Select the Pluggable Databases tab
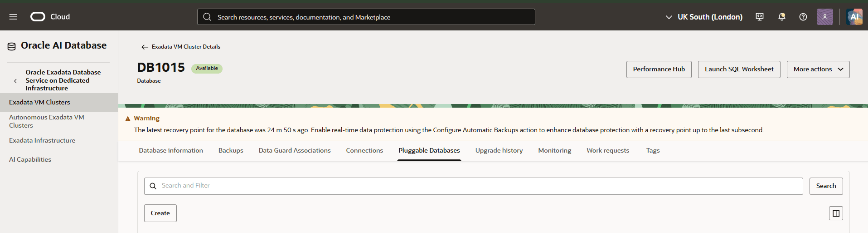This screenshot has width=868, height=233. coord(429,150)
